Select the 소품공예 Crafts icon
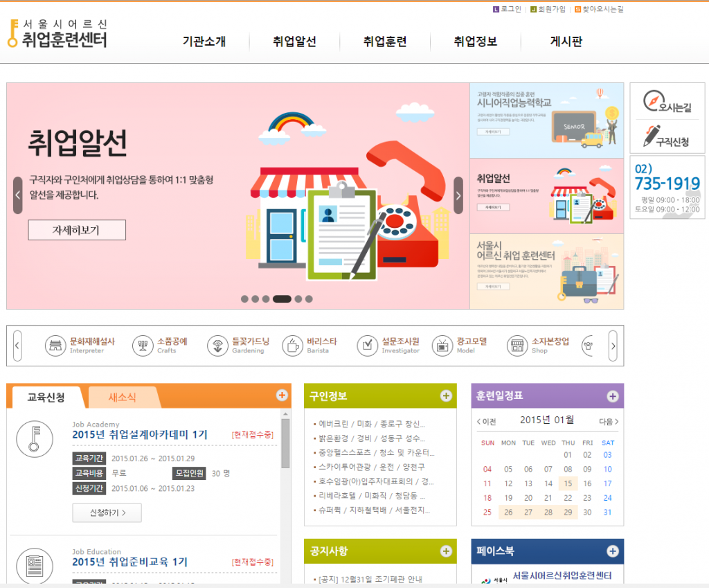 (x=143, y=345)
